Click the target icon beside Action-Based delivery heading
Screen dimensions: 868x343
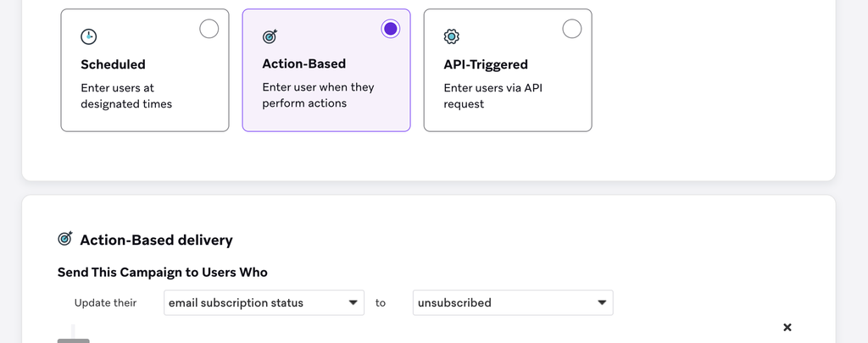(65, 240)
